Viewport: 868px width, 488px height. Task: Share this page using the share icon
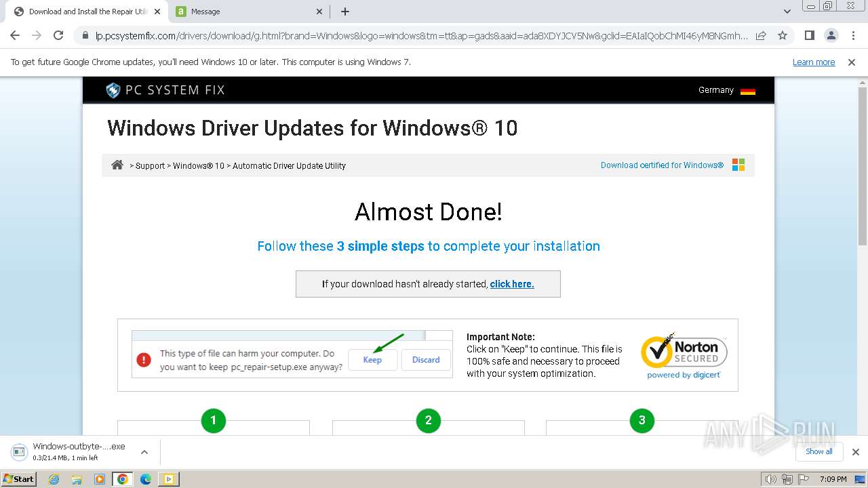pos(761,35)
